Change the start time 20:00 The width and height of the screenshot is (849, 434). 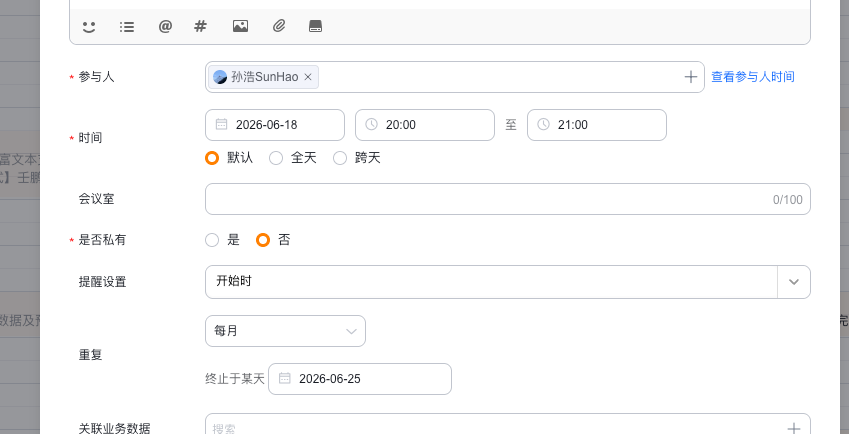pyautogui.click(x=425, y=125)
